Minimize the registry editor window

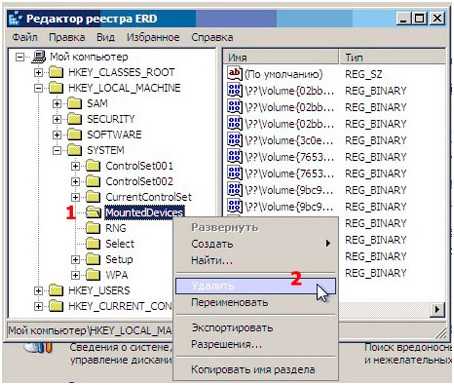404,18
